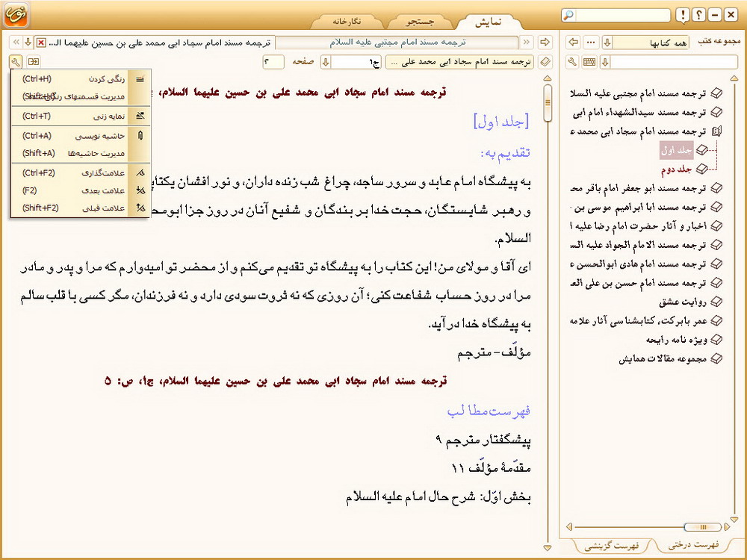Open book tab ترجمه مسند امام مجتبی
Viewport: 747px width, 560px height.
coord(397,43)
